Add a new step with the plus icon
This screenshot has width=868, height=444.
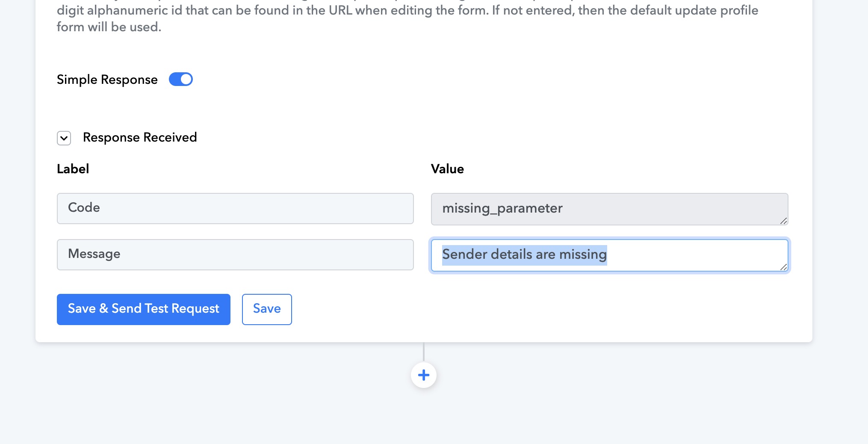pyautogui.click(x=423, y=375)
